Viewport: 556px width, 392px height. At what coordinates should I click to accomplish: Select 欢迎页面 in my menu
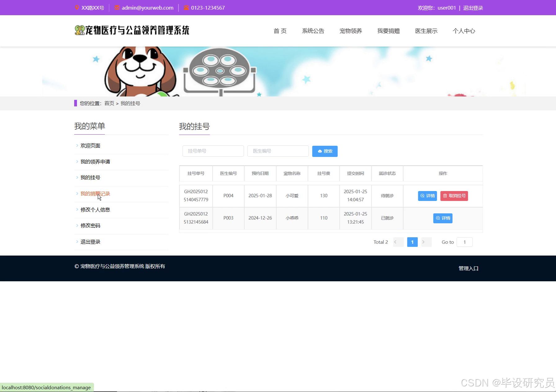(x=90, y=145)
